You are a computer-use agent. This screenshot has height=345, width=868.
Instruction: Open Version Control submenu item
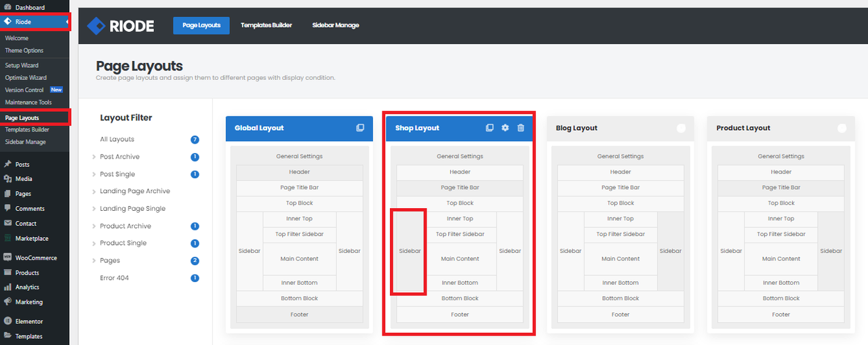tap(24, 89)
